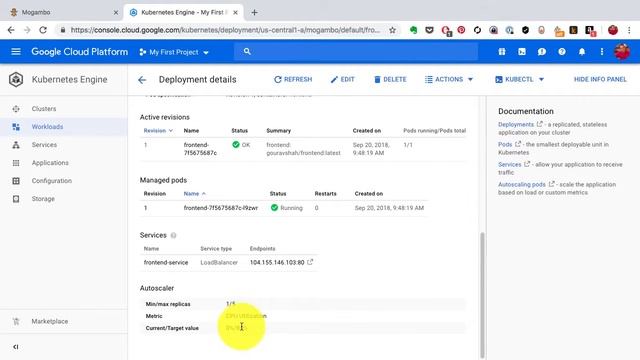Image resolution: width=640 pixels, height=360 pixels.
Task: Reload the page with browser refresh
Action: coord(43,30)
